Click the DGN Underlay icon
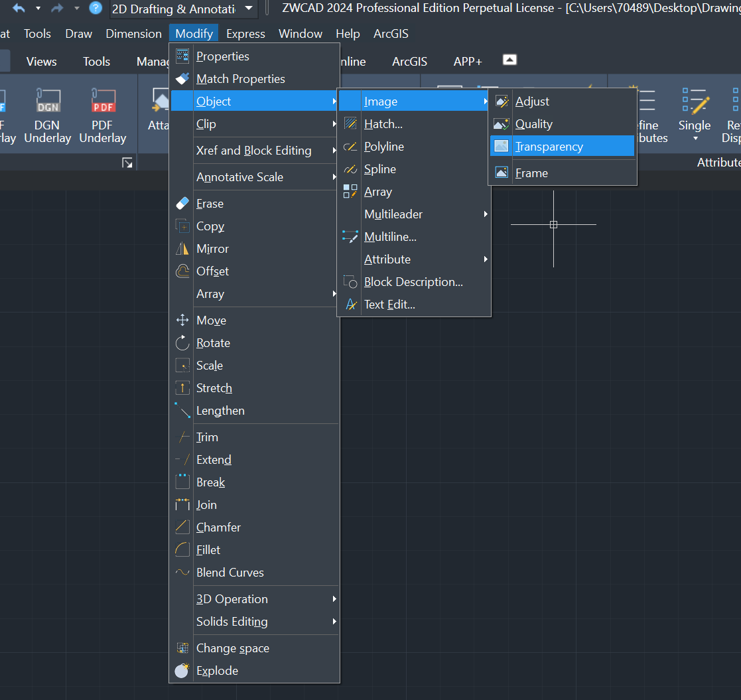This screenshot has height=700, width=741. point(48,100)
